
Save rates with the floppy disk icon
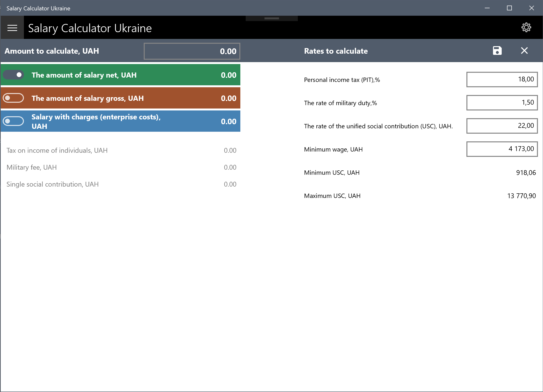[x=497, y=51]
